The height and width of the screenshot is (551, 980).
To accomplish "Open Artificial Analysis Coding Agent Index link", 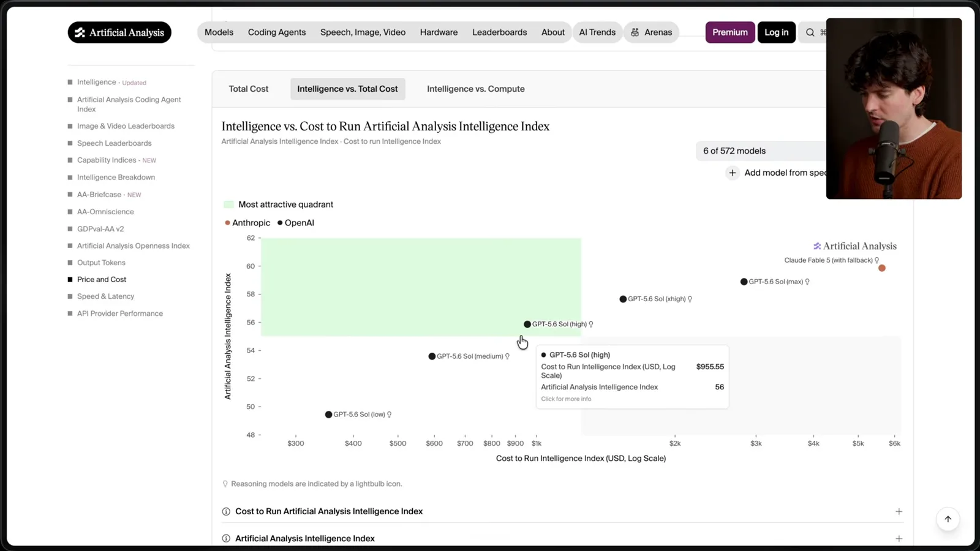I will (129, 104).
